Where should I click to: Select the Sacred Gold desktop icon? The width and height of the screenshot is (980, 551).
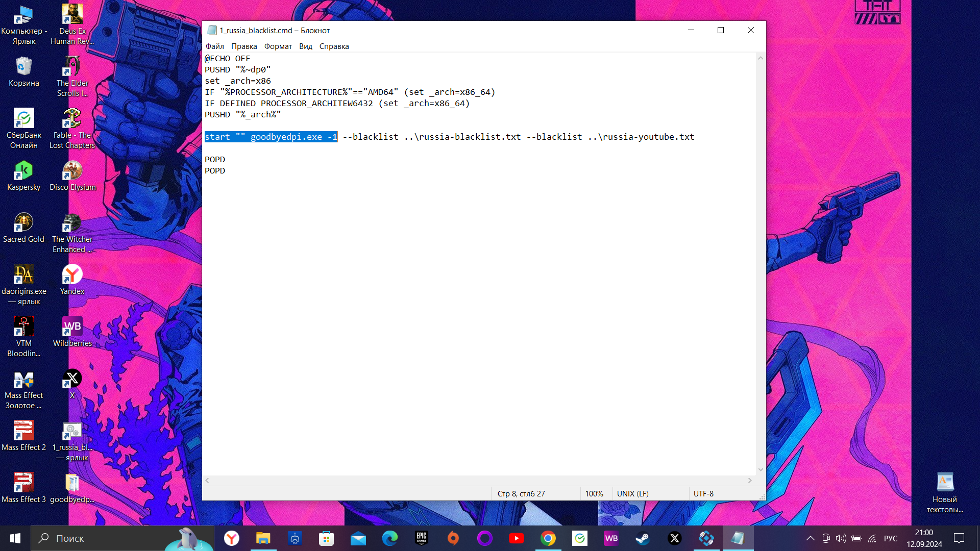pos(24,229)
